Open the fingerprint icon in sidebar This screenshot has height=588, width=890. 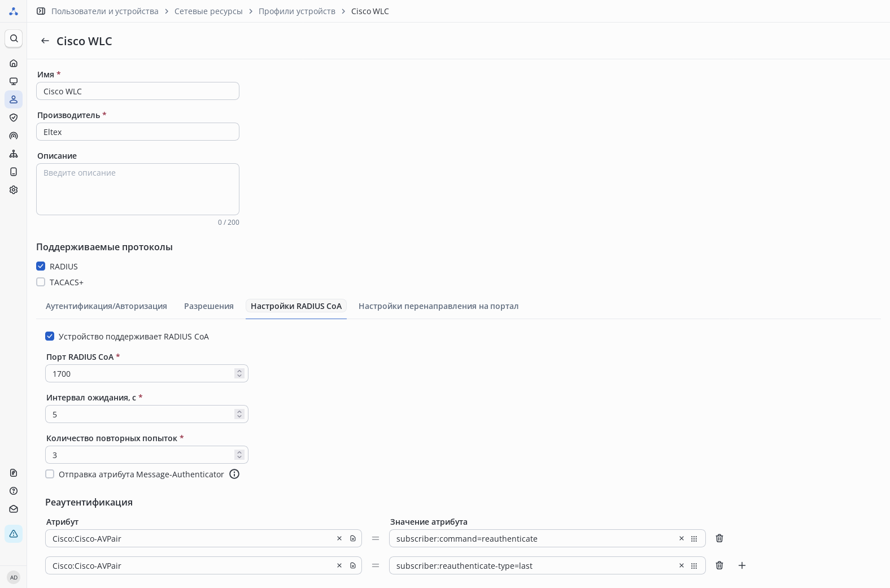14,136
